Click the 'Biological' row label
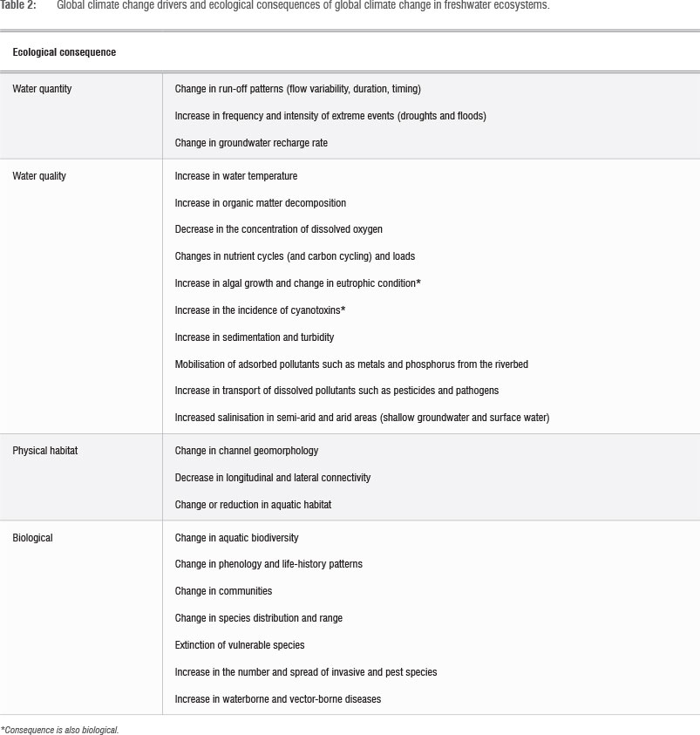Viewport: 700px width, 735px height. tap(32, 538)
